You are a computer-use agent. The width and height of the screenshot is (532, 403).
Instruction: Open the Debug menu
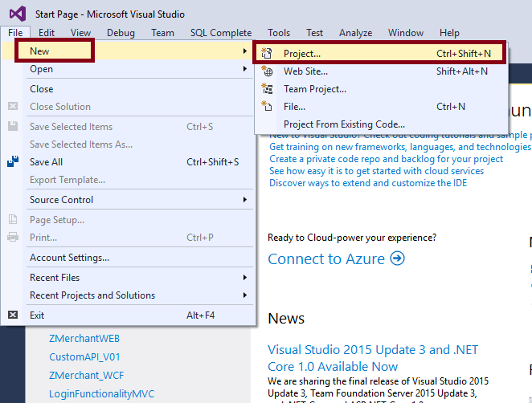tap(121, 33)
